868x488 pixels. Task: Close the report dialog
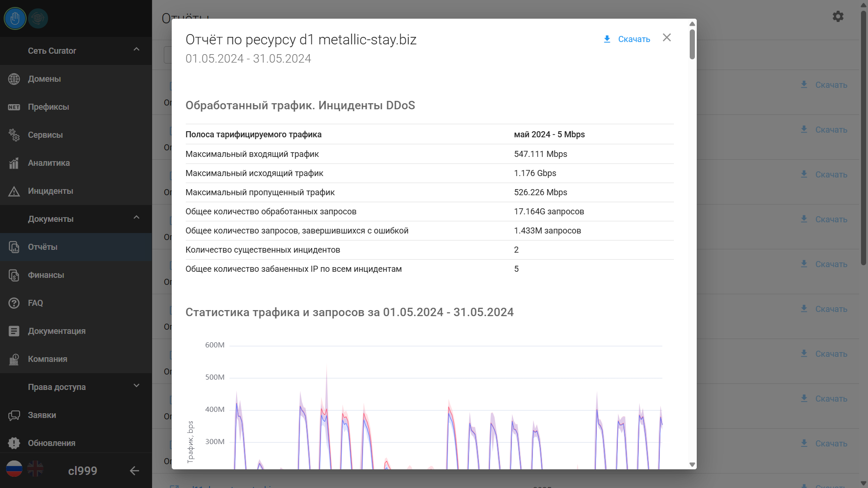667,38
